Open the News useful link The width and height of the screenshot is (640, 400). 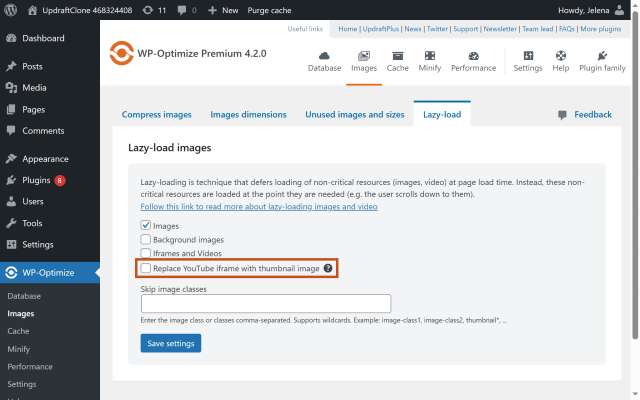pyautogui.click(x=413, y=29)
